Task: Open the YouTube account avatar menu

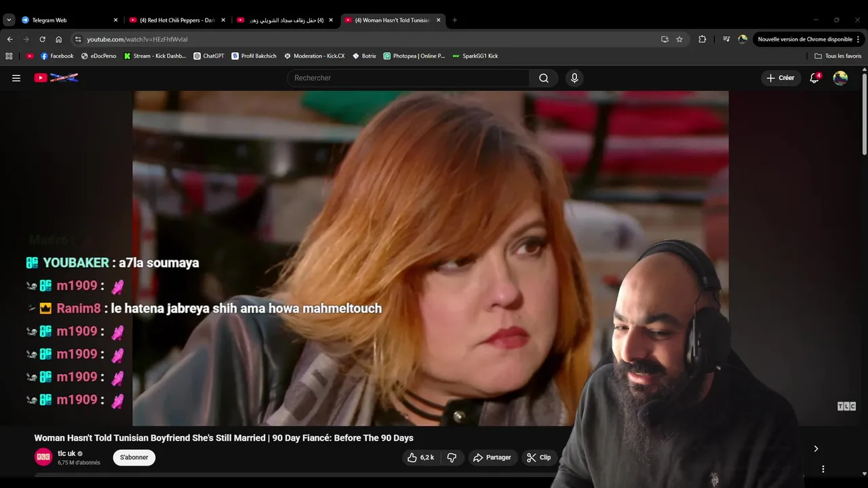Action: pyautogui.click(x=840, y=78)
